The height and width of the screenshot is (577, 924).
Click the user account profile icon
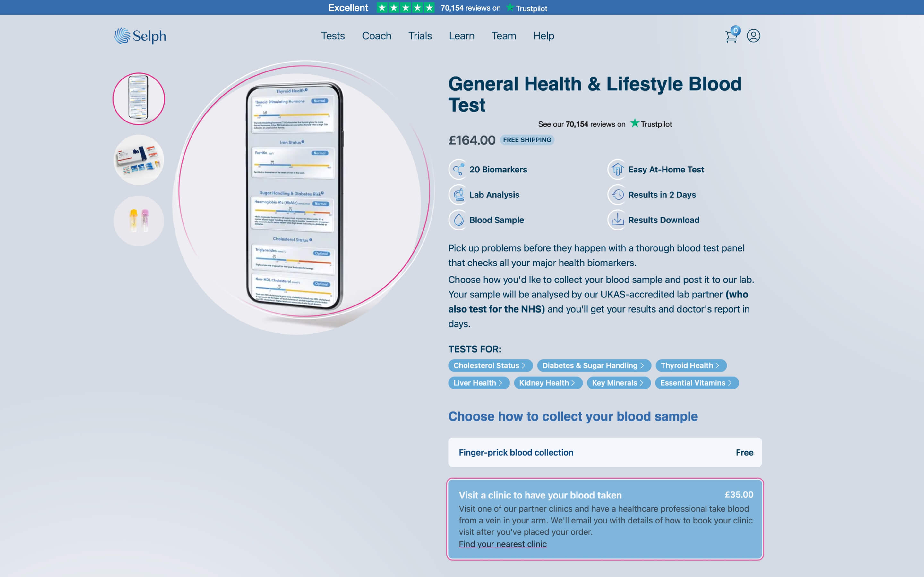point(753,36)
